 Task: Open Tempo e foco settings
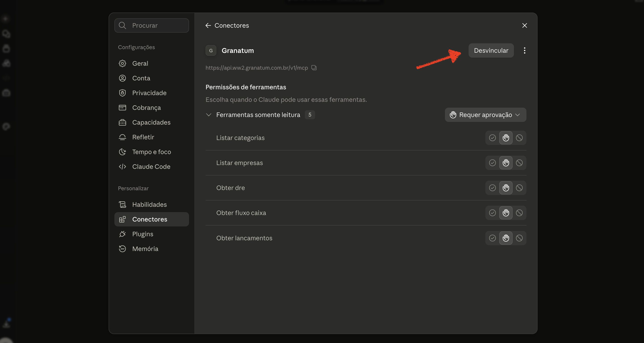point(152,152)
